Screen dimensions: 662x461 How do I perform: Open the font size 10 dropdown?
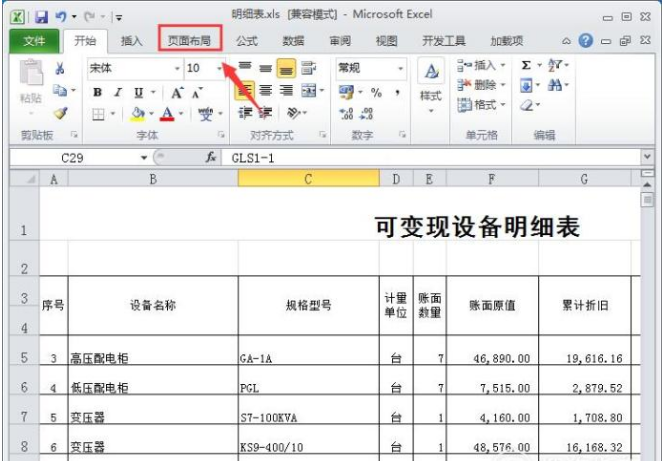[x=219, y=68]
